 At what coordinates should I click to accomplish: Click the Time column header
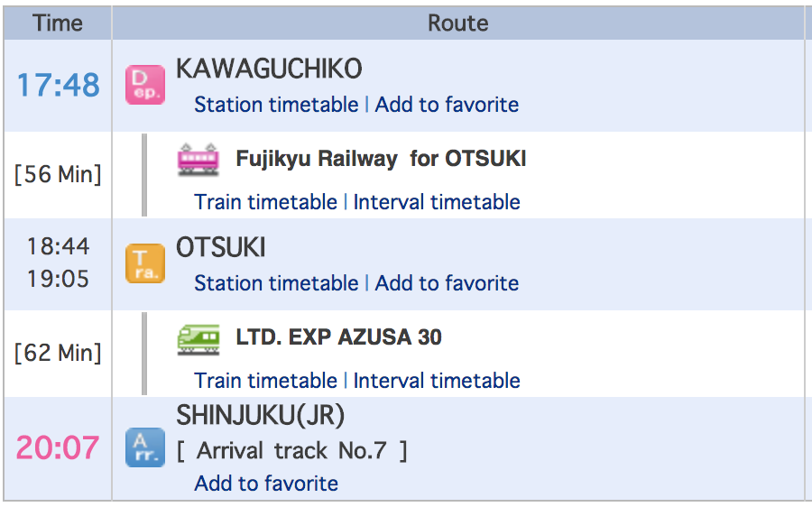58,23
